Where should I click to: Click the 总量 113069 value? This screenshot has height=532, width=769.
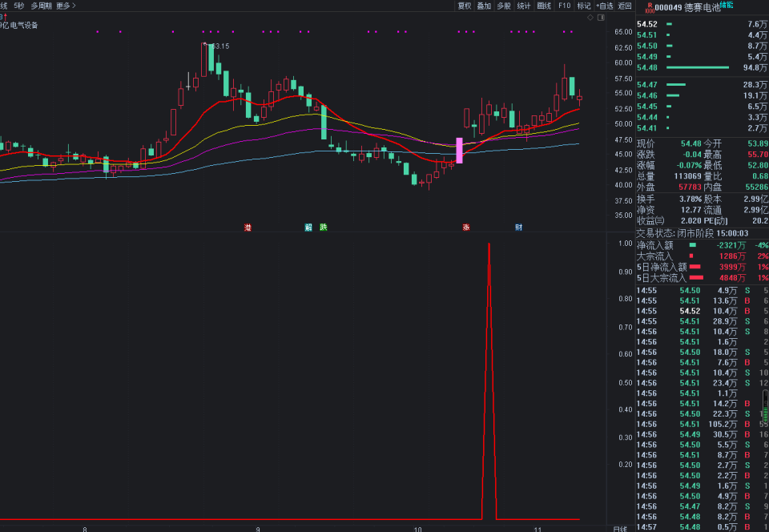click(x=687, y=176)
